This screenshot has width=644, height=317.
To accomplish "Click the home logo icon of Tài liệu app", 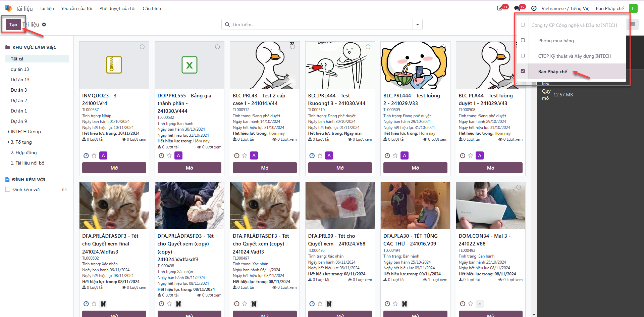I will pos(8,8).
